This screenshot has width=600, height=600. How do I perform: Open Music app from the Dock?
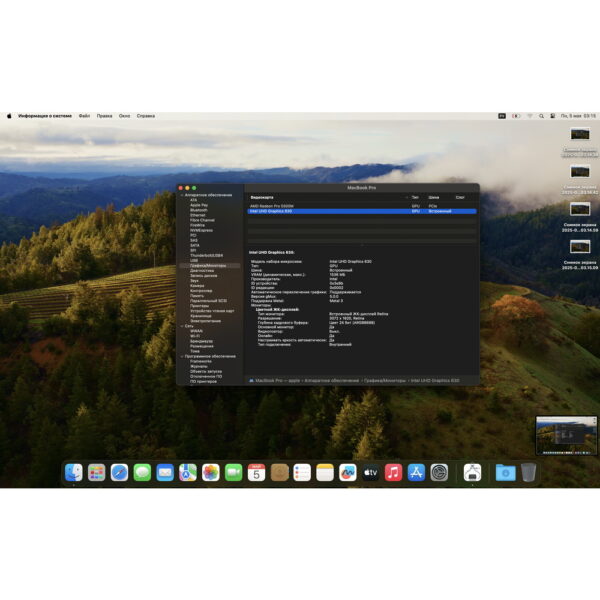[393, 472]
